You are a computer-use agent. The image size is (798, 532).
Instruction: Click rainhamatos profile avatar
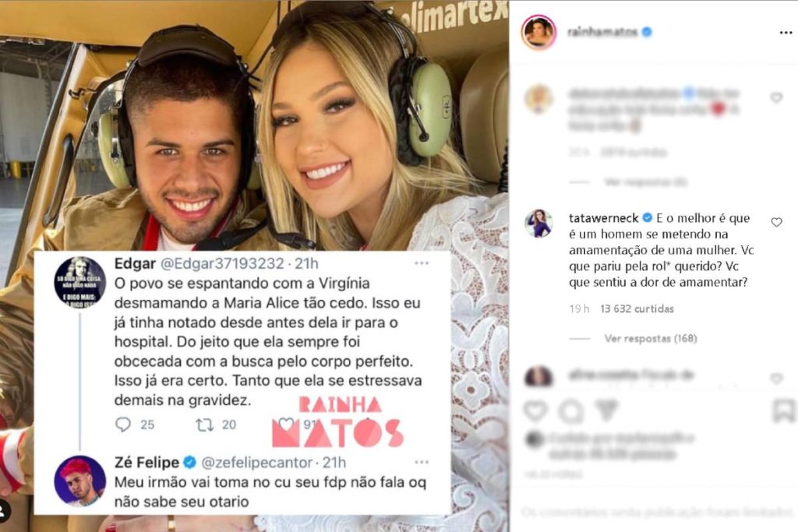tap(538, 32)
